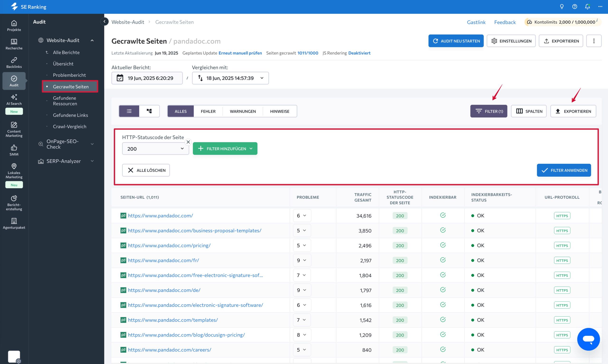Expand problems for pandadoc.com/careers/
The height and width of the screenshot is (364, 608).
[302, 350]
